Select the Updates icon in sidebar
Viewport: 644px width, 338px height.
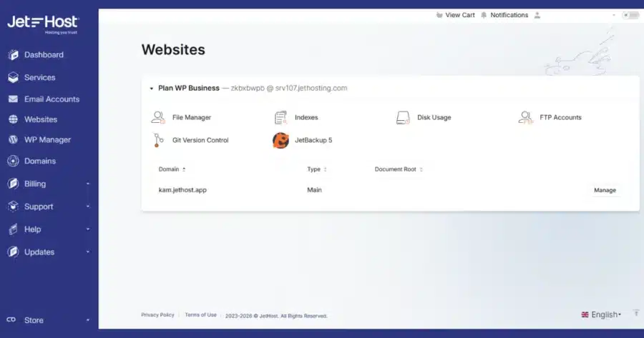click(13, 252)
